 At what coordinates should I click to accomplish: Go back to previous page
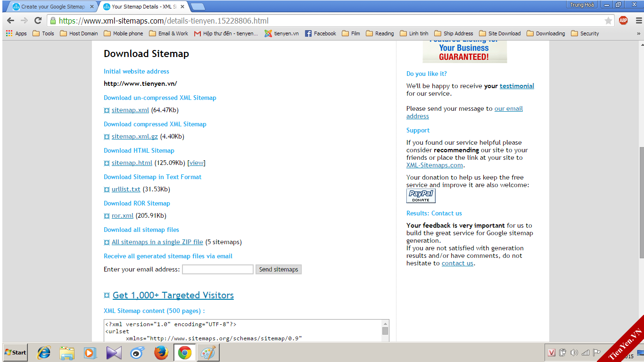coord(10,21)
